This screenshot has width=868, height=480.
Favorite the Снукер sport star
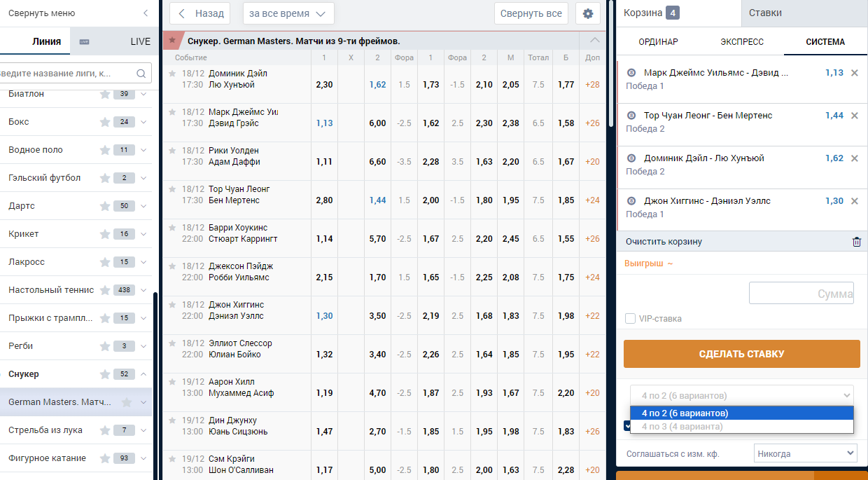click(105, 374)
